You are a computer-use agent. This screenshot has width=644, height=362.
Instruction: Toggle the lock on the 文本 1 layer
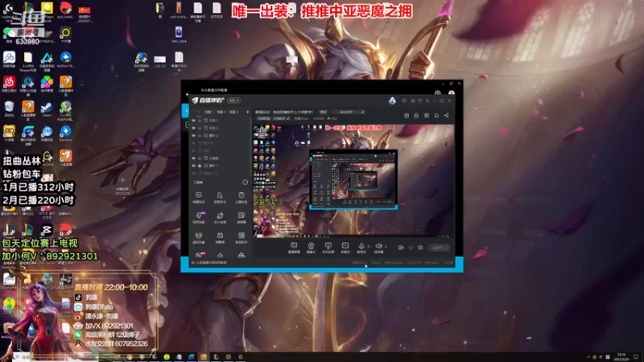pyautogui.click(x=200, y=121)
